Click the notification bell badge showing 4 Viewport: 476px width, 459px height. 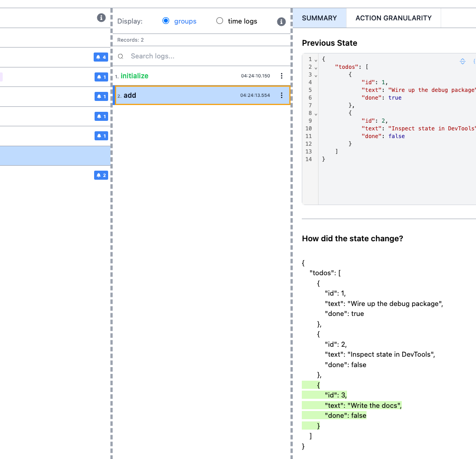(x=101, y=57)
